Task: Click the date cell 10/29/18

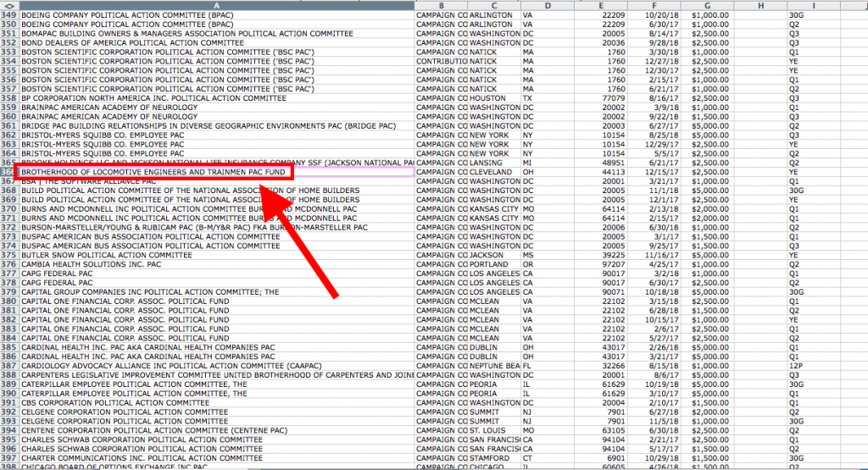Action: pyautogui.click(x=654, y=458)
